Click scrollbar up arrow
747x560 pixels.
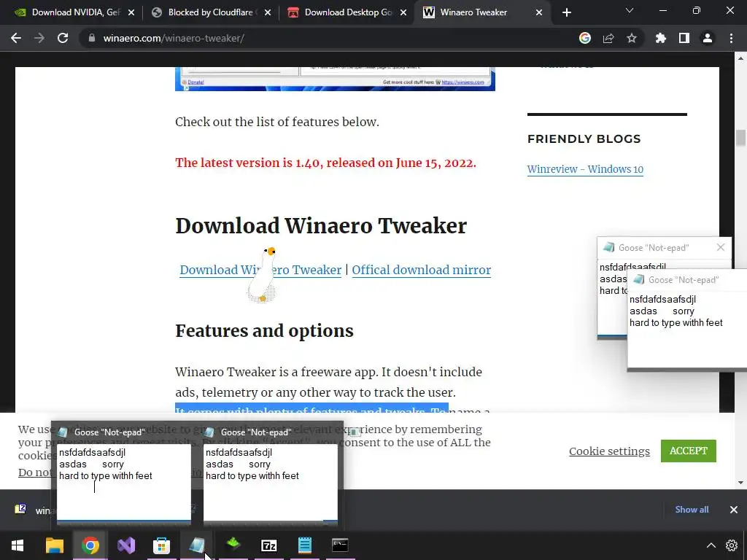click(740, 58)
